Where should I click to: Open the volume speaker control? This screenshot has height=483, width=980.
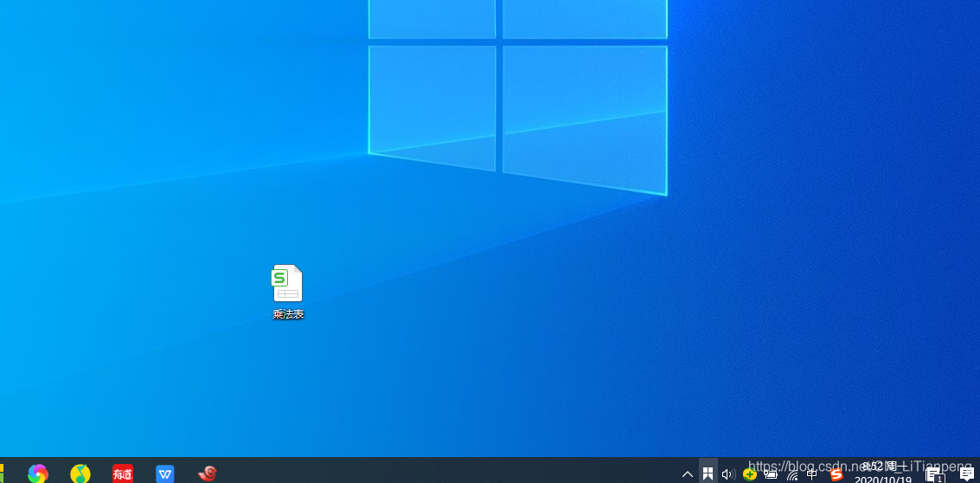[x=728, y=474]
